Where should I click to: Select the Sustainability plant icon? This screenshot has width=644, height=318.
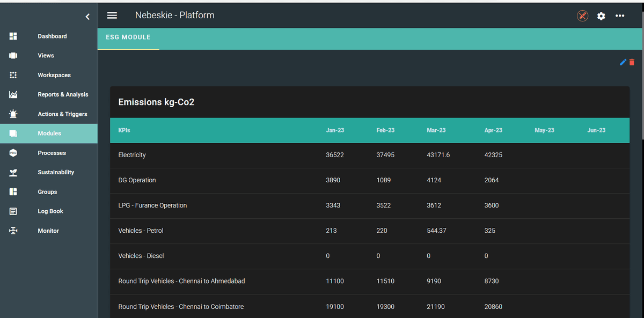(x=13, y=172)
